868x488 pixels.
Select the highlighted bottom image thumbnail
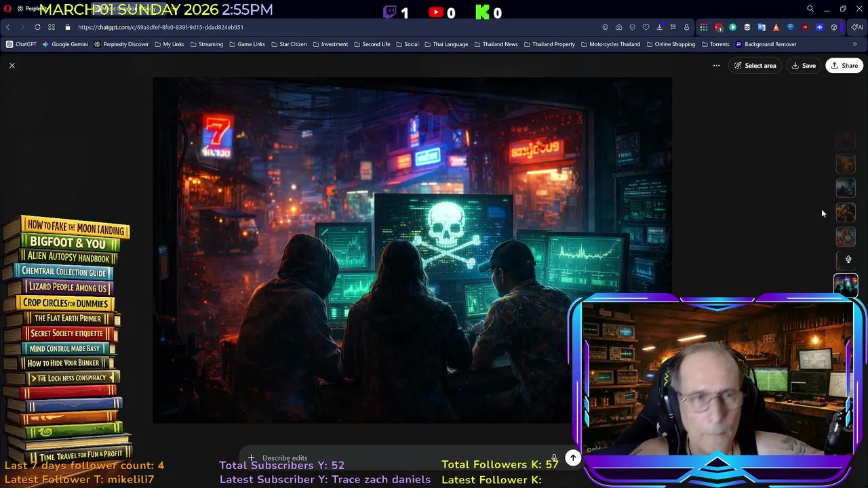pos(846,285)
